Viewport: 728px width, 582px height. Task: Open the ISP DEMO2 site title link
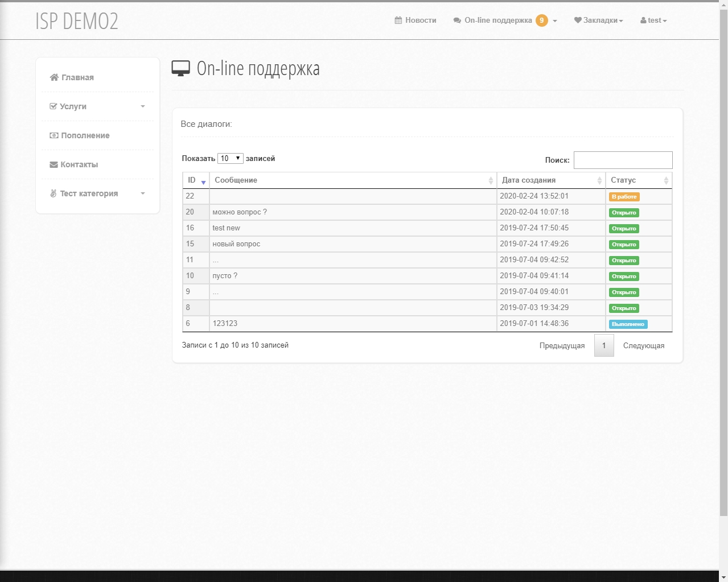coord(77,21)
